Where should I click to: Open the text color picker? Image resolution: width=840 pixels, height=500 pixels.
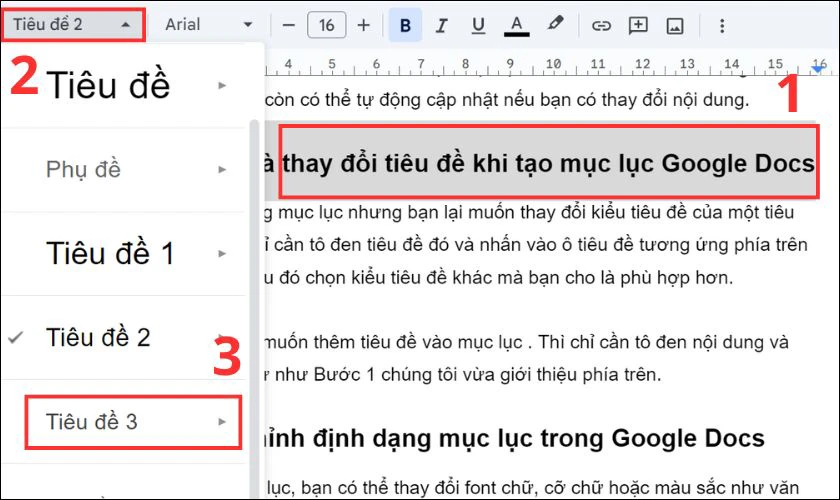point(516,25)
